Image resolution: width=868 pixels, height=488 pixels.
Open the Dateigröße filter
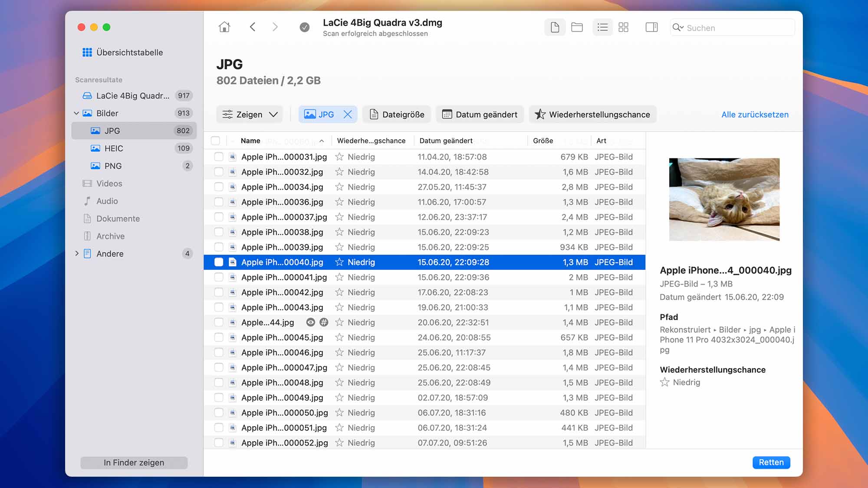(397, 114)
